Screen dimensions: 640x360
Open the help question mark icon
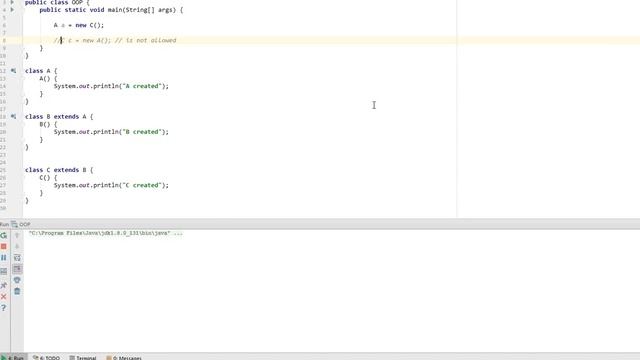click(x=4, y=308)
